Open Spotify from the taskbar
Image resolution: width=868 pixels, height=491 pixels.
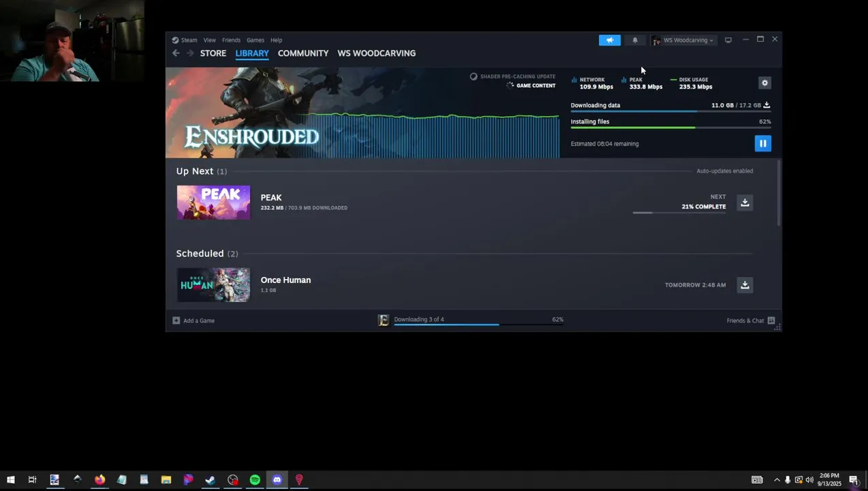click(255, 480)
